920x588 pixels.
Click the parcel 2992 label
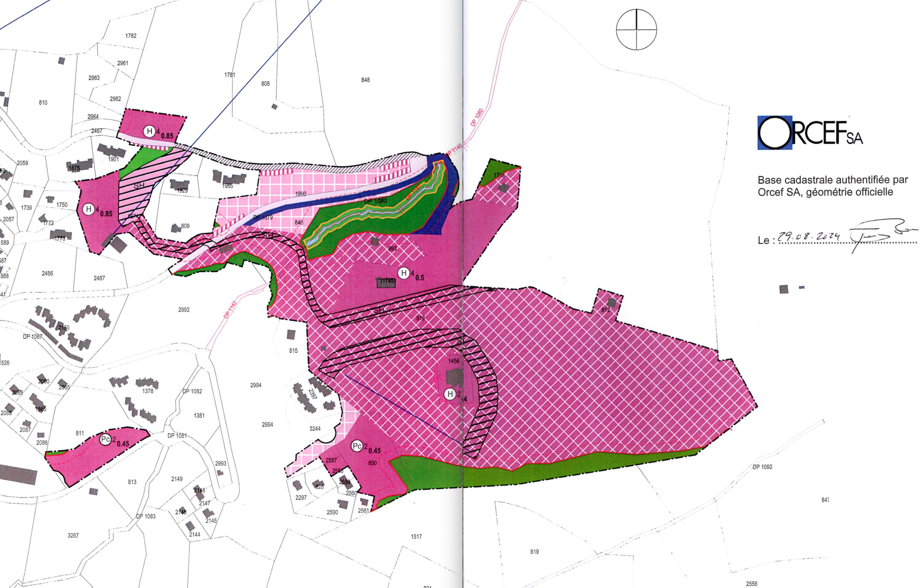coord(184,310)
